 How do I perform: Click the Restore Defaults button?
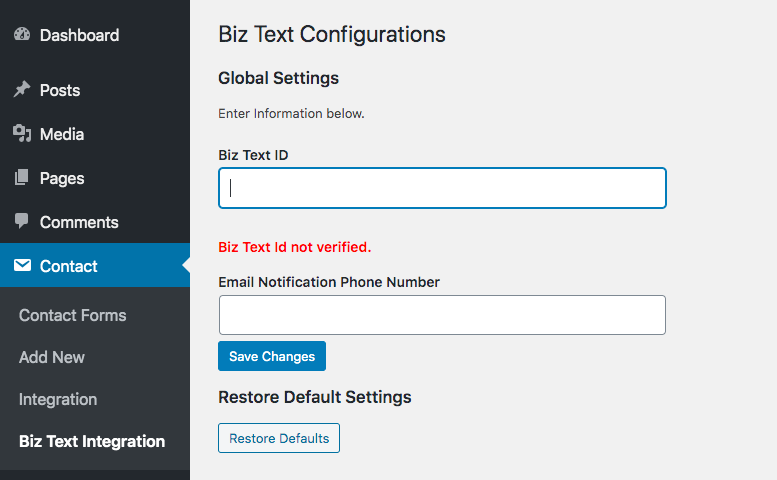click(x=279, y=438)
